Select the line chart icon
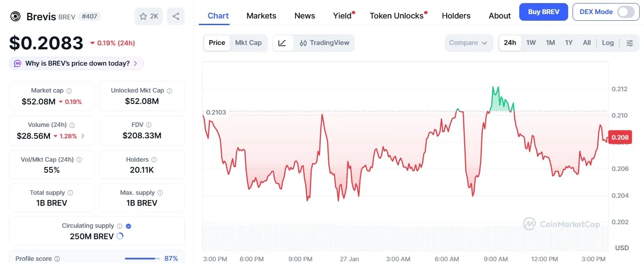Screen dimensions: 644x263 pos(283,43)
